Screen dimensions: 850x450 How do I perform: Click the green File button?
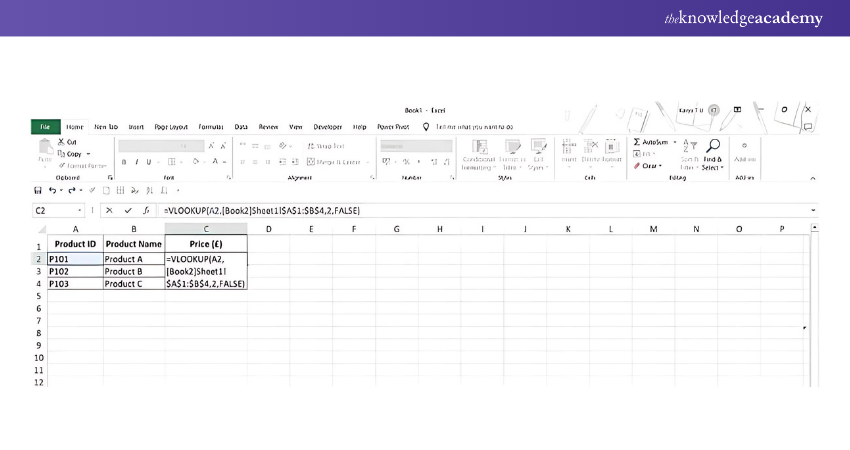tap(45, 127)
